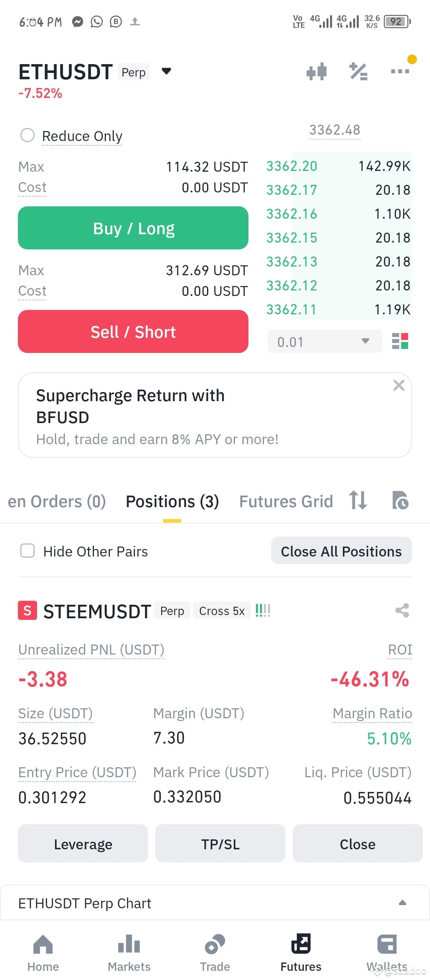Expand the ETHUSDT pair selector arrow
Image resolution: width=430 pixels, height=980 pixels.
(166, 71)
